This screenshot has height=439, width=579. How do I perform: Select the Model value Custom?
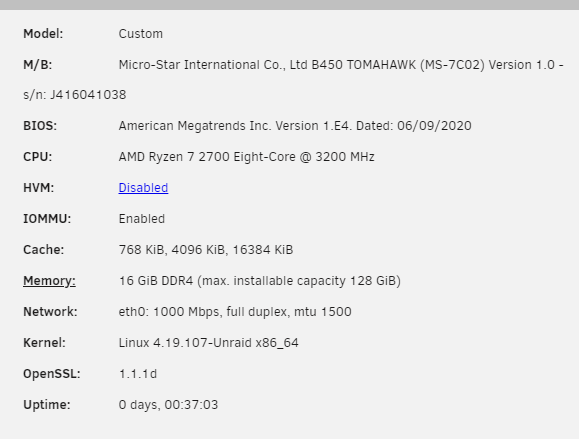[x=141, y=34]
